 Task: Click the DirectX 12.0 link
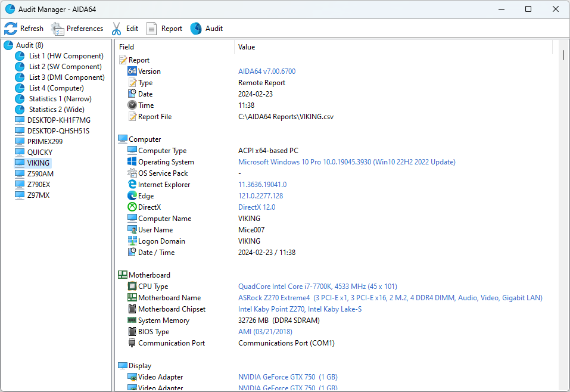click(257, 207)
